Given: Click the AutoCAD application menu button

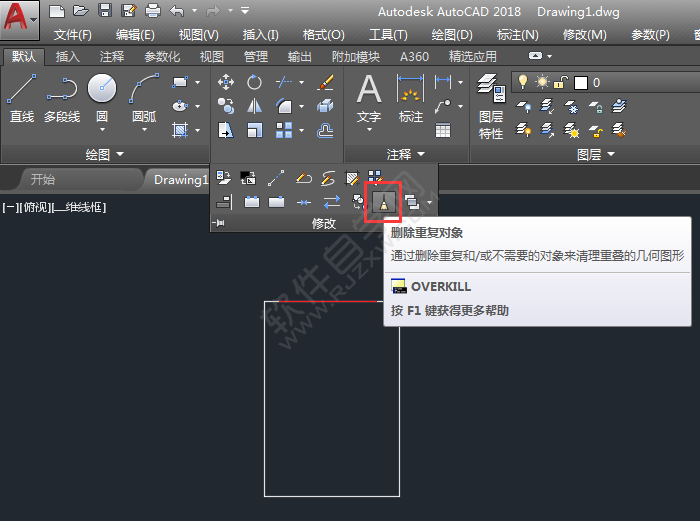Looking at the screenshot, I should click(x=20, y=19).
